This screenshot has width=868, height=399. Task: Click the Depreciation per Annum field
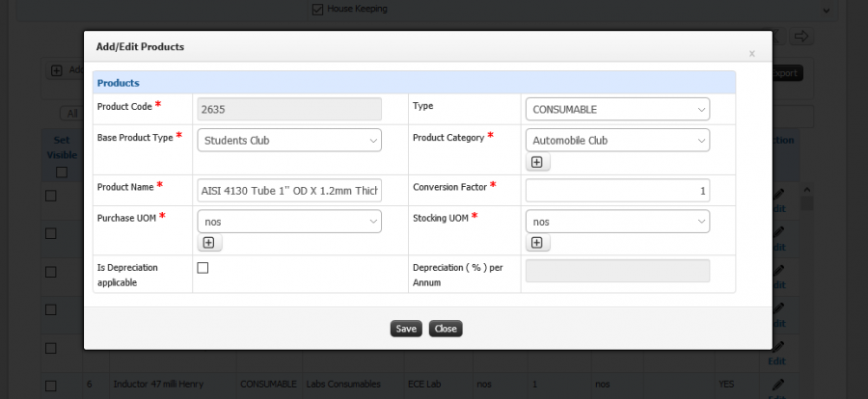tap(618, 271)
